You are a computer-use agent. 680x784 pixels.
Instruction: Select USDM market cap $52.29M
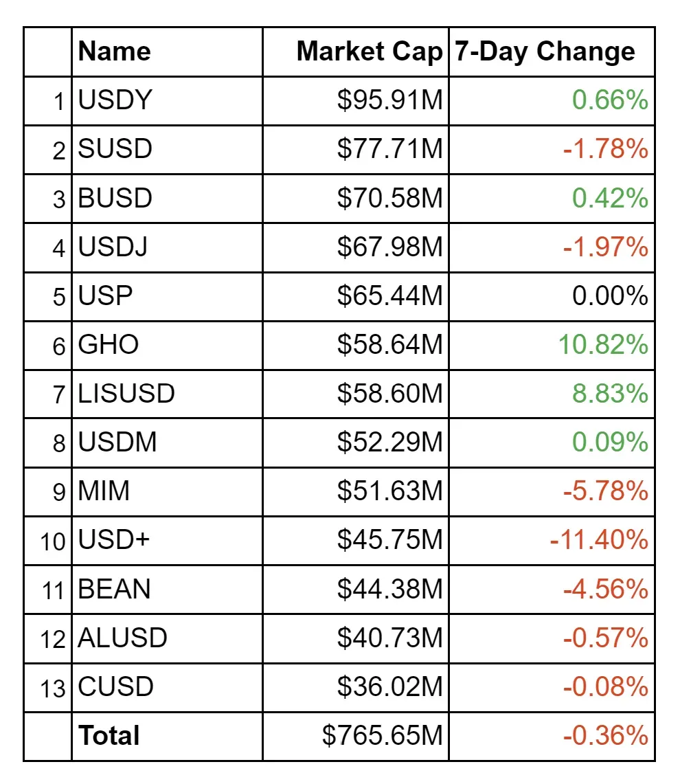(389, 443)
